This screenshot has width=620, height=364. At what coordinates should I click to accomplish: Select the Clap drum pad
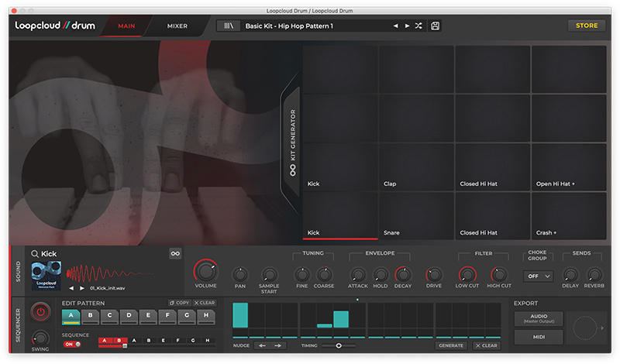point(416,167)
